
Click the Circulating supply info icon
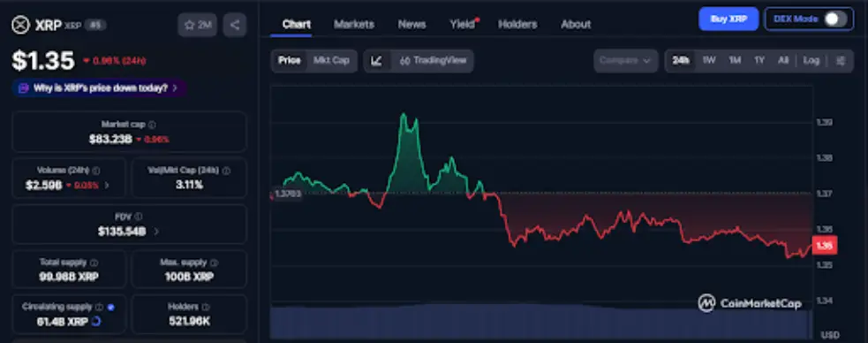pos(99,307)
